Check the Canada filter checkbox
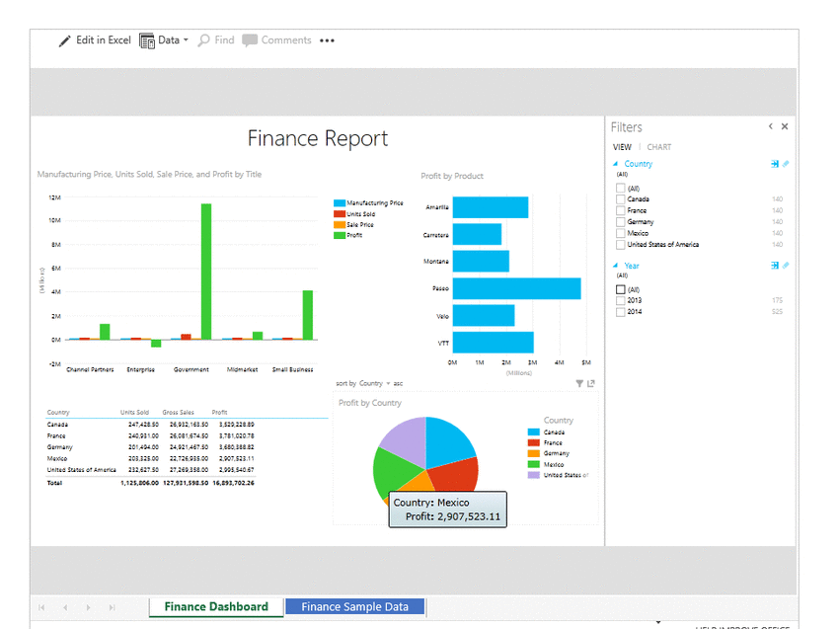The height and width of the screenshot is (629, 840). 620,198
